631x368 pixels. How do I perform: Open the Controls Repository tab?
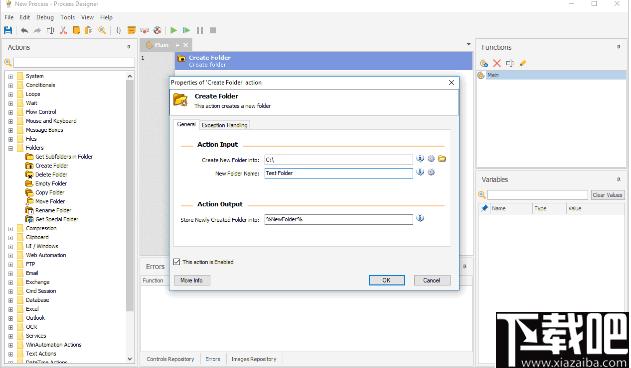(x=170, y=359)
